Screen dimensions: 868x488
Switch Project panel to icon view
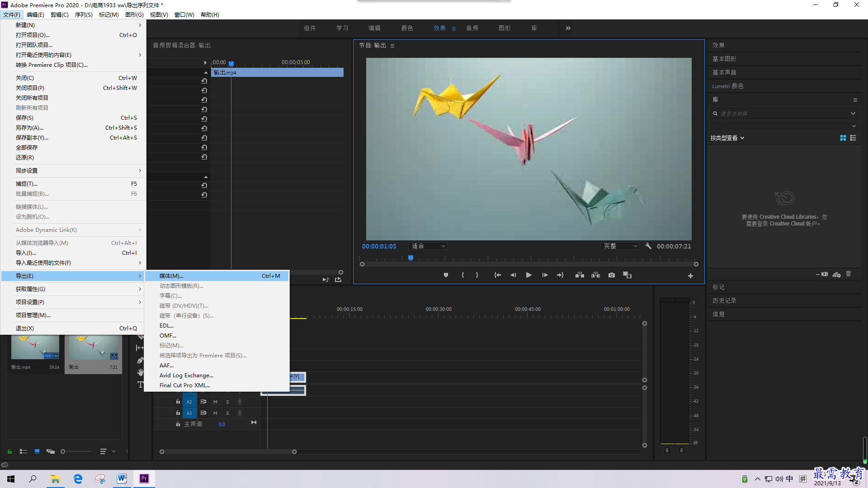37,451
